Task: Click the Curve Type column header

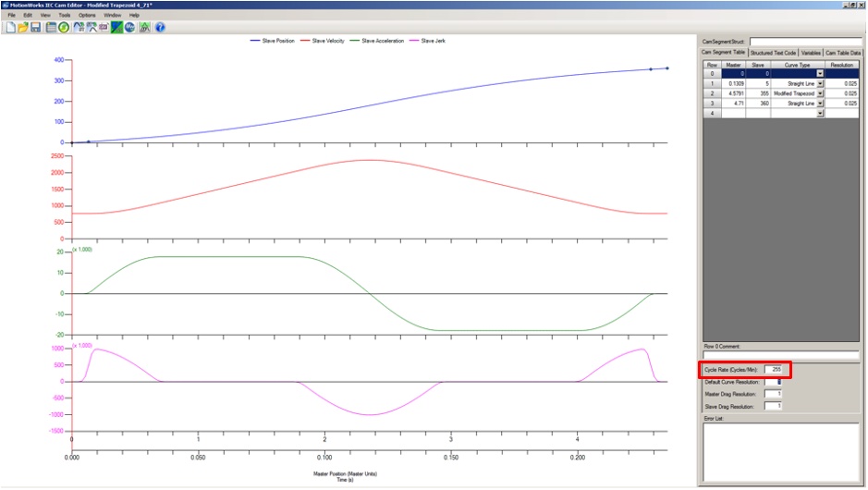Action: (797, 65)
